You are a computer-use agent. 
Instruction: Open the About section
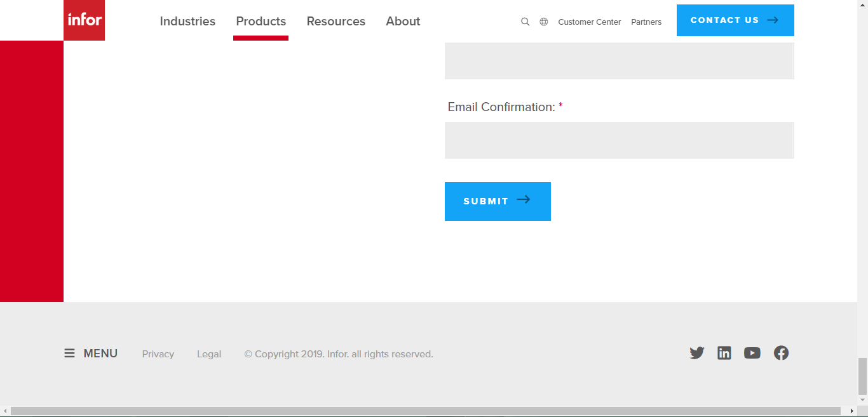click(x=402, y=21)
